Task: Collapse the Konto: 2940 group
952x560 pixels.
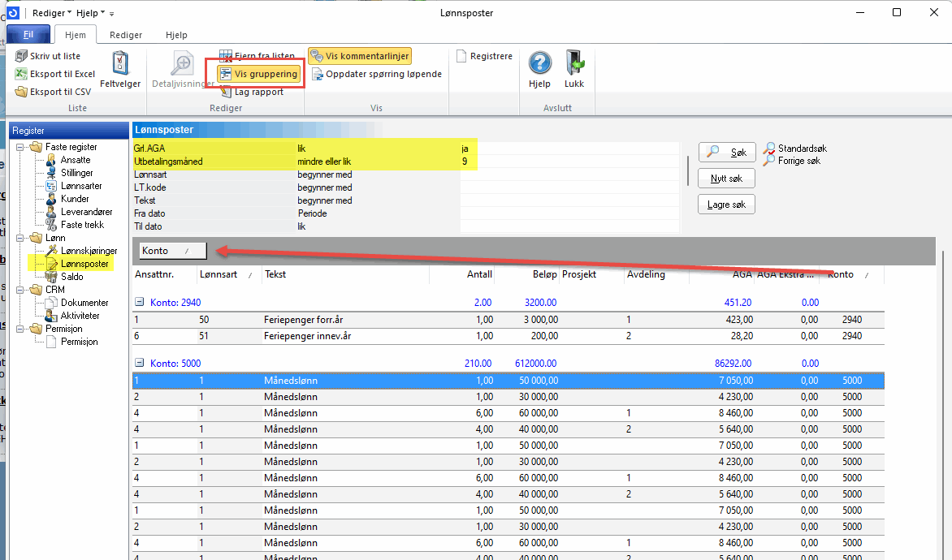Action: coord(140,302)
